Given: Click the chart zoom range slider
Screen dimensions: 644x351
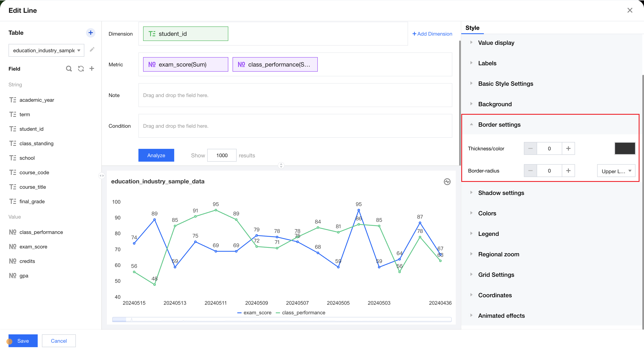Looking at the screenshot, I should coord(282,319).
